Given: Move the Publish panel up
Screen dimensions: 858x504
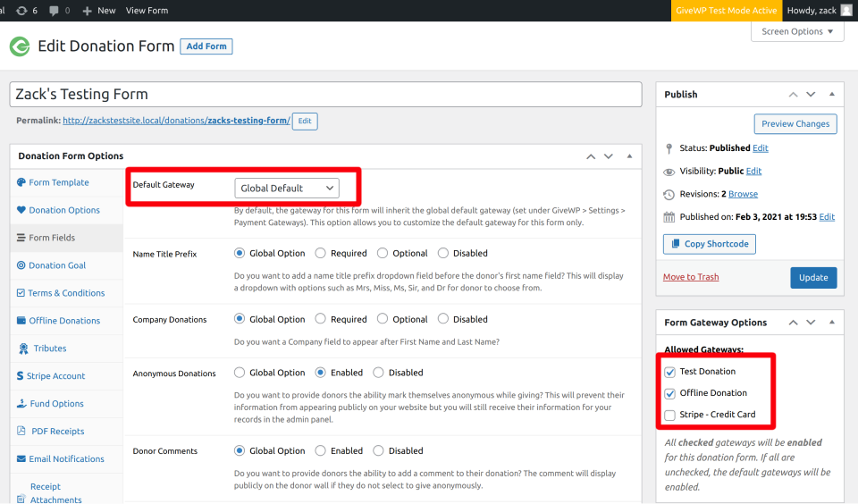Looking at the screenshot, I should 793,95.
